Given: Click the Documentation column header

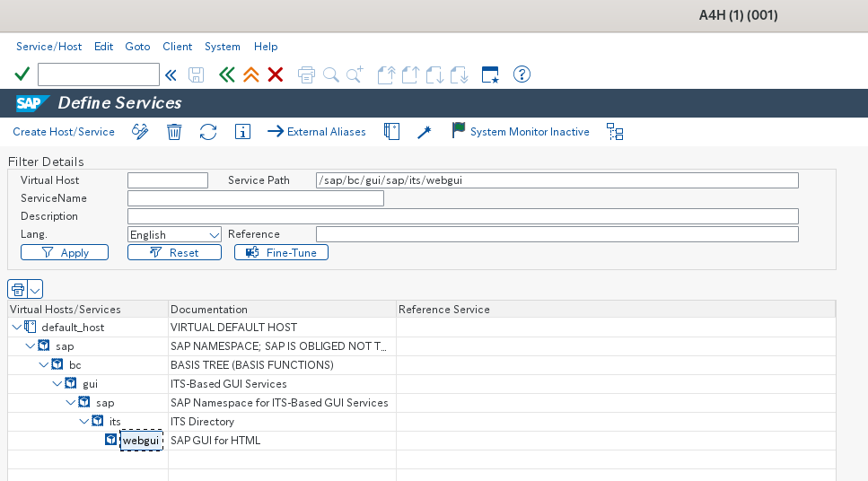Looking at the screenshot, I should tap(283, 310).
